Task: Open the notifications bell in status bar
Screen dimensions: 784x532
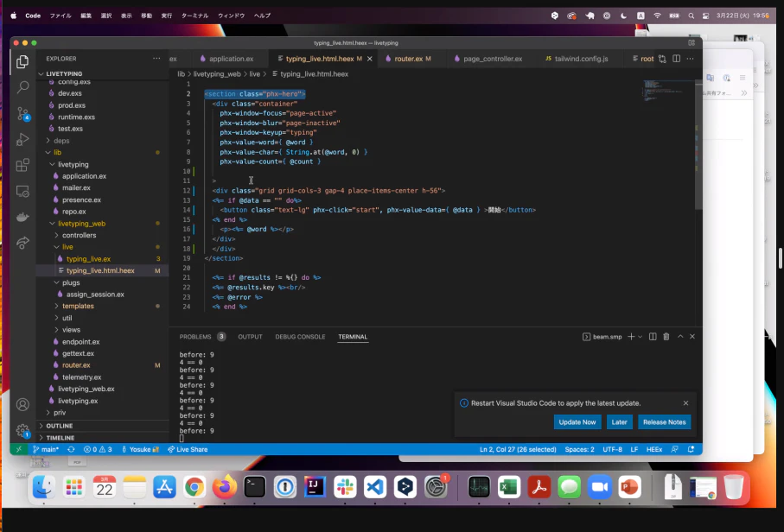Action: pos(691,450)
